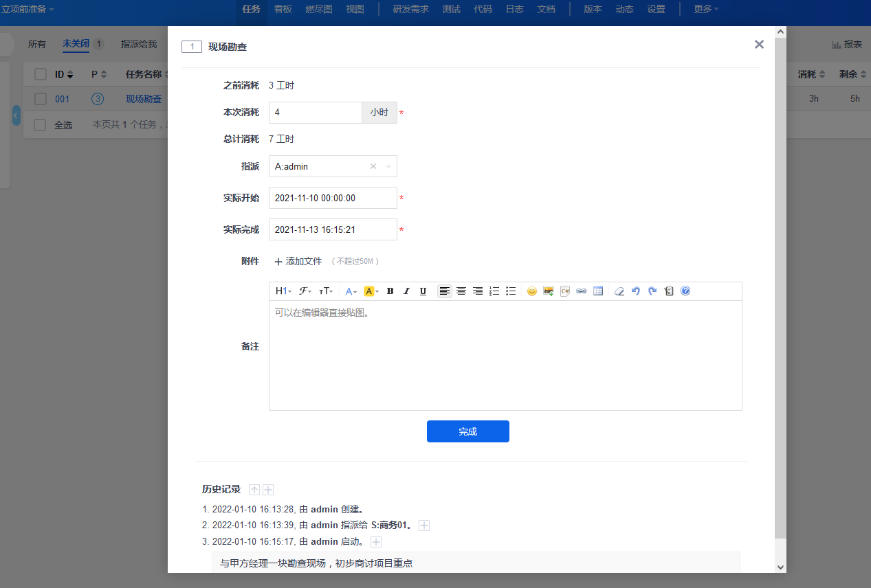Image resolution: width=871 pixels, height=588 pixels.
Task: Click the 本次消耗 hours input field
Action: (x=315, y=113)
